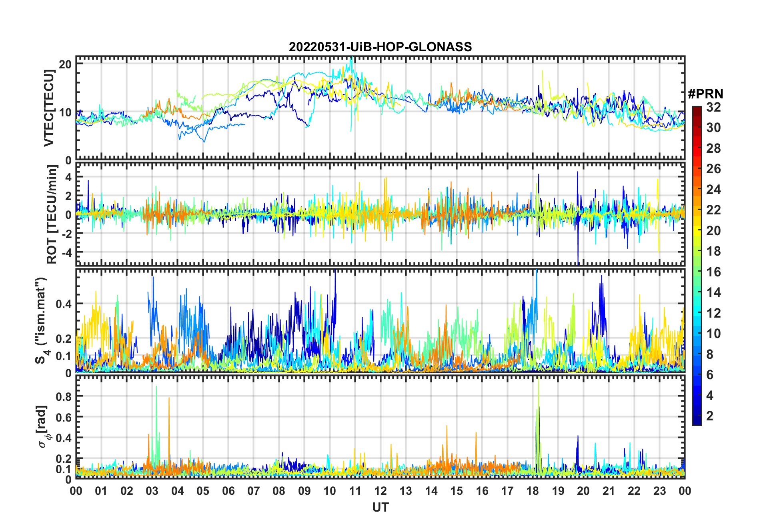The image size is (761, 532).
Task: Click hour label "03" on the UT axis
Action: (x=152, y=491)
